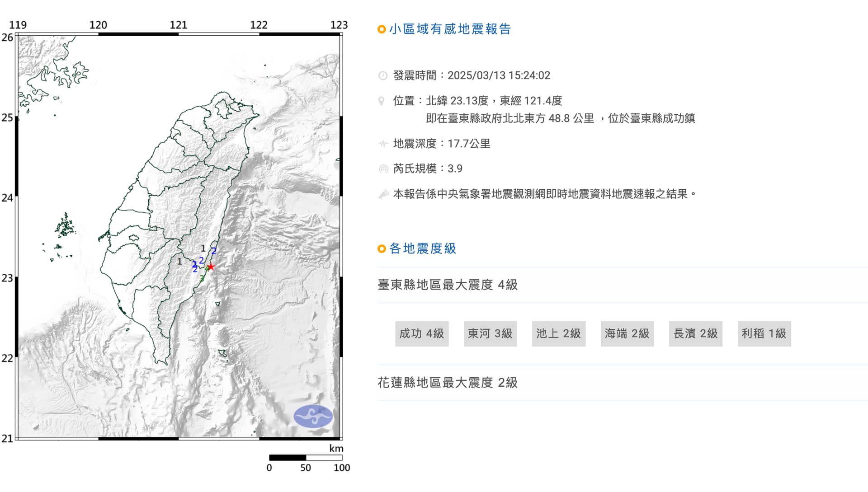Click the green intensity 3 marker on map
Screen dimensions: 868x492
pos(202,279)
